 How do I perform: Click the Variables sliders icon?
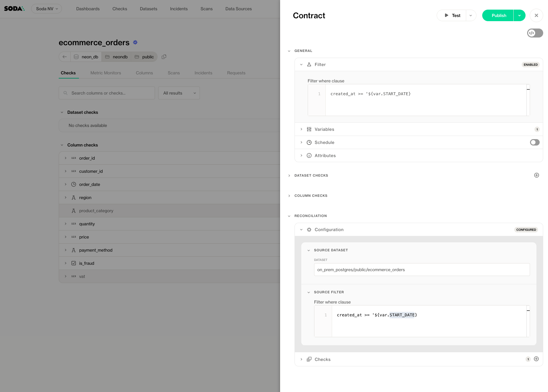309,129
